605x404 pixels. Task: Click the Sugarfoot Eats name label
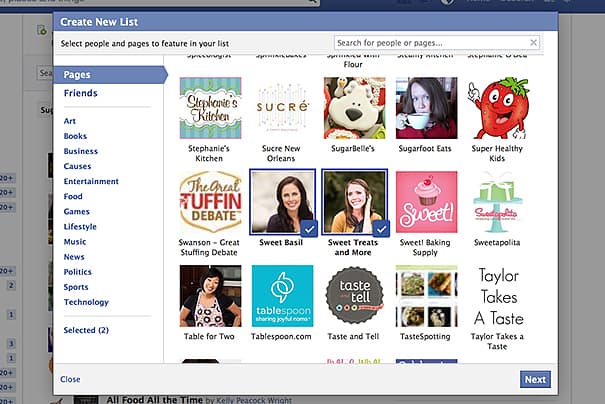pyautogui.click(x=425, y=149)
